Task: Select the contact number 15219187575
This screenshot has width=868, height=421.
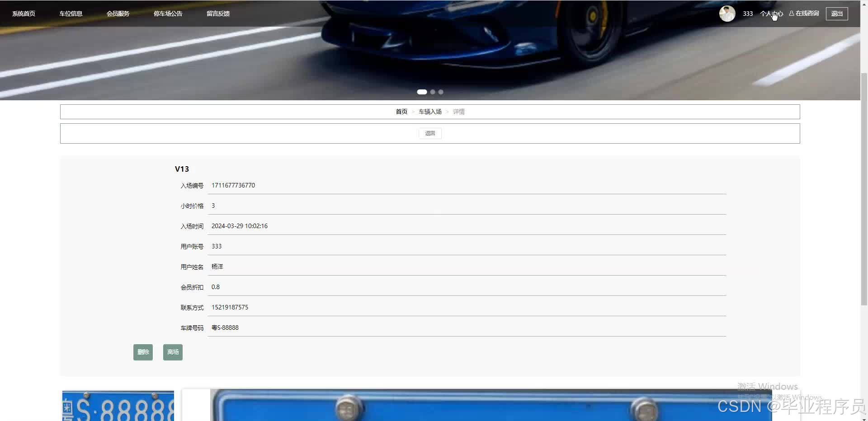Action: pyautogui.click(x=230, y=307)
